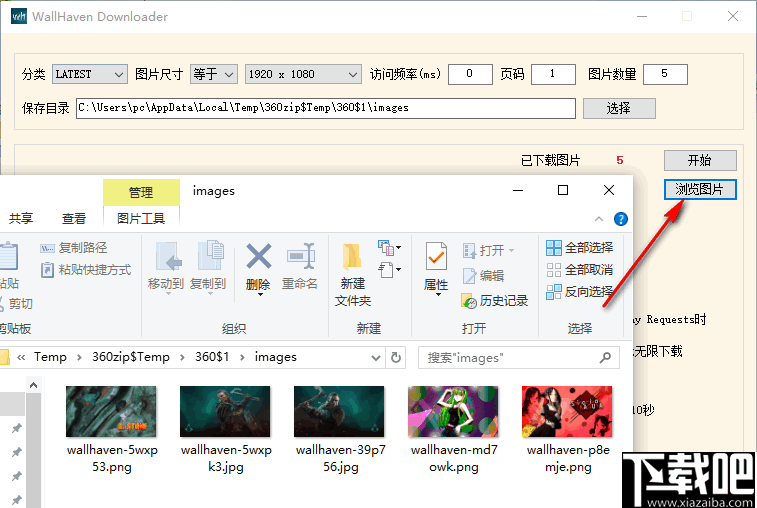Click the search "images" box

click(x=519, y=357)
